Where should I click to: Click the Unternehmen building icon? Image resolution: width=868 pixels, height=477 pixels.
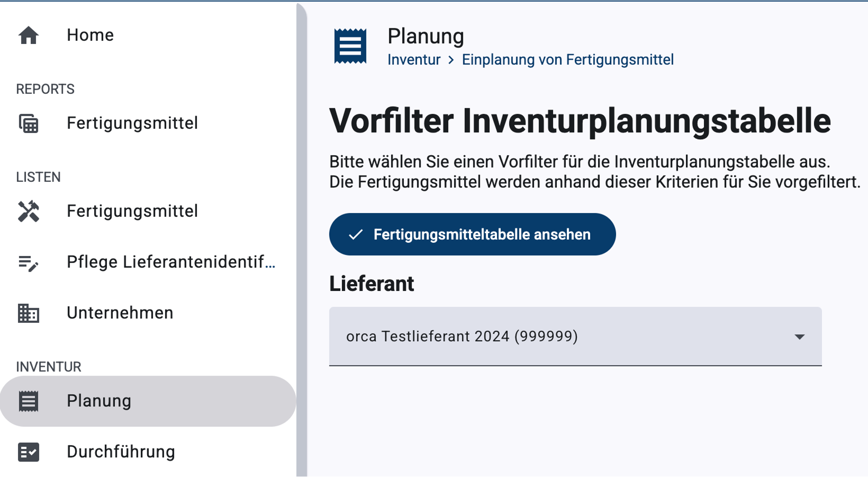(x=28, y=313)
